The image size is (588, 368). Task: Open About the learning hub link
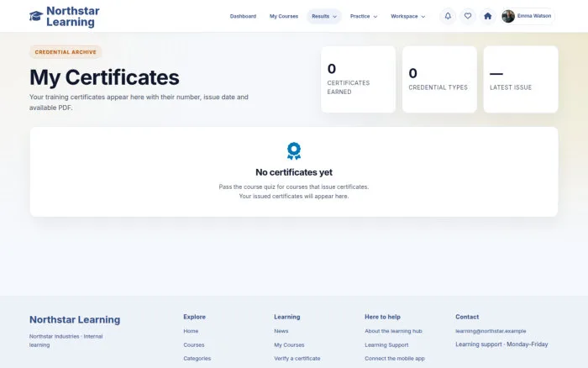click(x=393, y=331)
